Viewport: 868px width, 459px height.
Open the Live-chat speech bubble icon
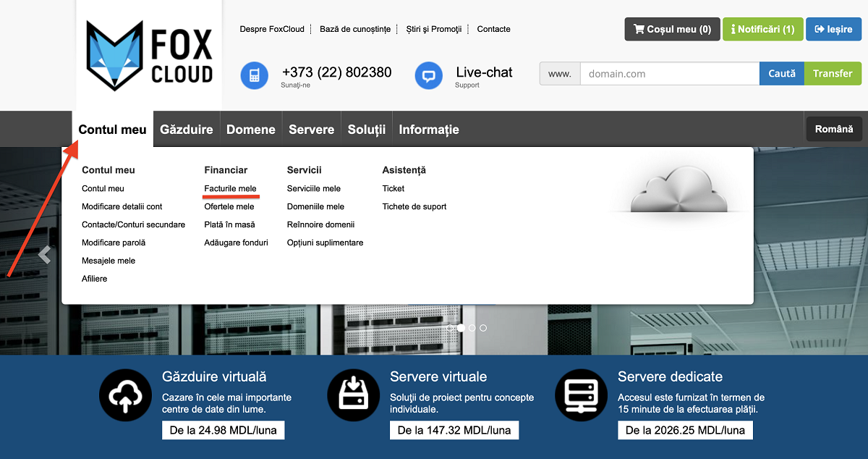(428, 75)
